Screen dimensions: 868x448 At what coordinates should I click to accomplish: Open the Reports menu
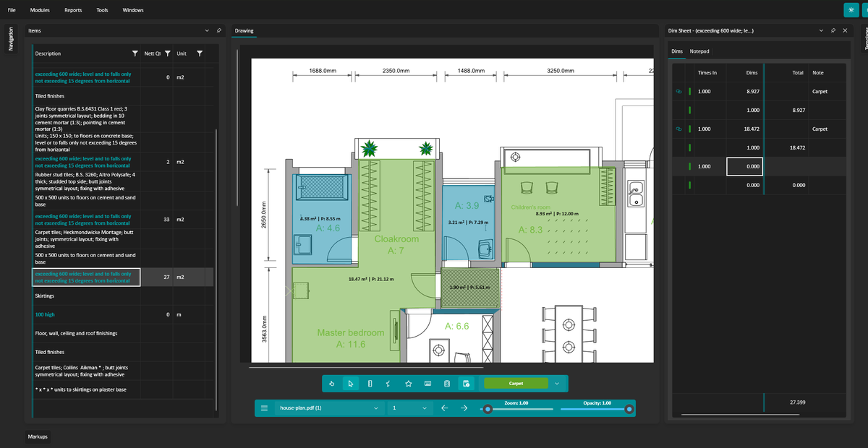73,10
